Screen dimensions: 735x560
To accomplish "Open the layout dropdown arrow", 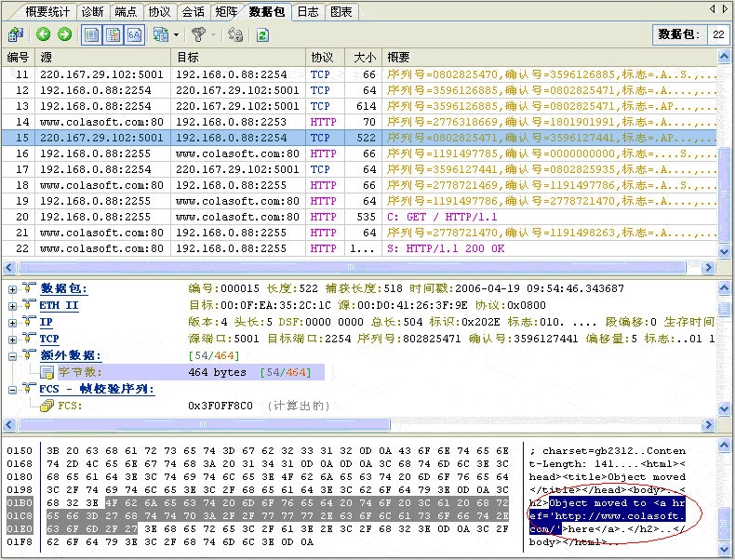I will coord(176,34).
